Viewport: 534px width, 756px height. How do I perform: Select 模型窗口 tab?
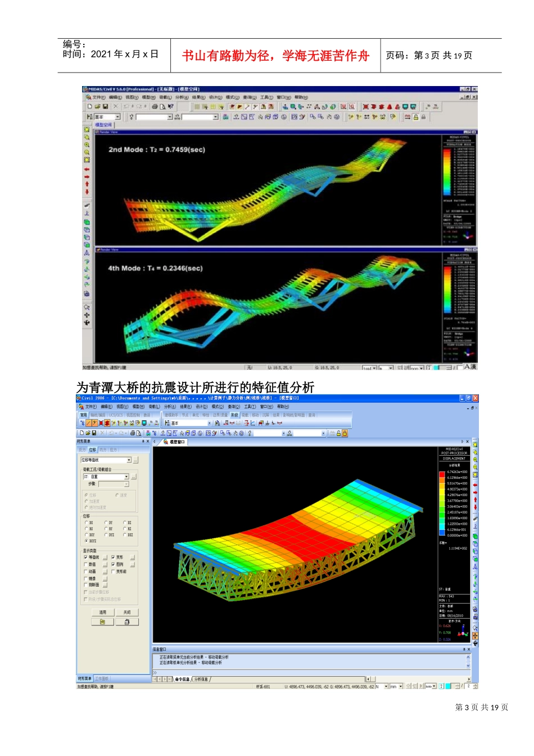point(174,442)
